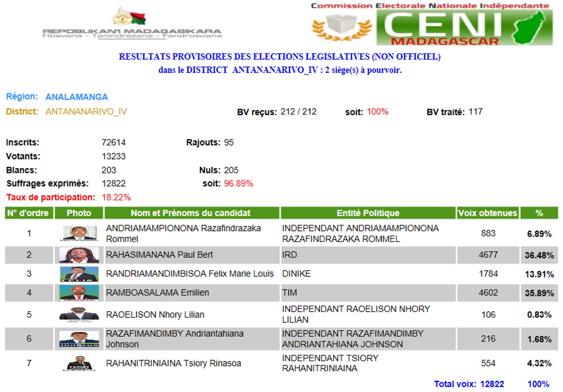Select name ANDRIAMAMPIONONA Razafindrazaka Rommel
Image resolution: width=563 pixels, height=392 pixels.
(x=183, y=234)
